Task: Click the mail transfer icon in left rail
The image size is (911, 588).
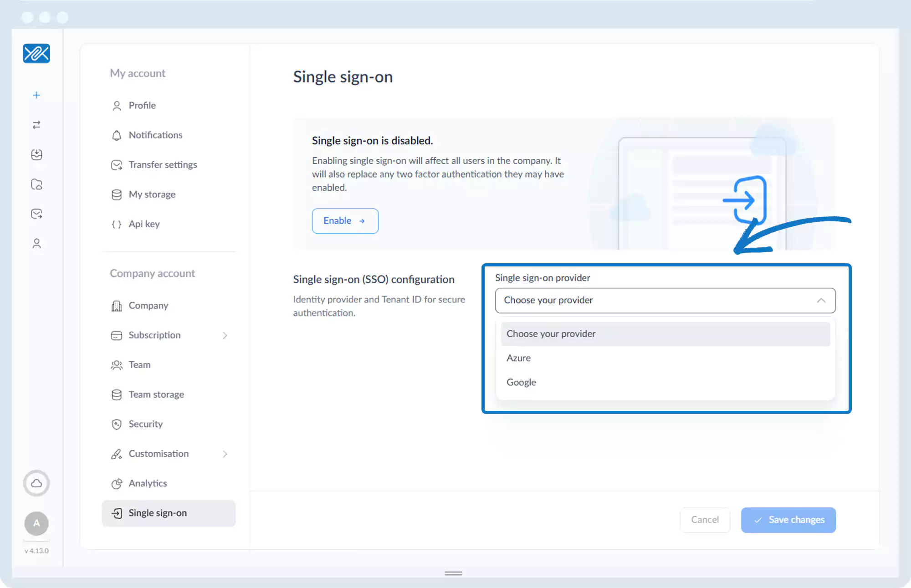Action: pos(36,214)
